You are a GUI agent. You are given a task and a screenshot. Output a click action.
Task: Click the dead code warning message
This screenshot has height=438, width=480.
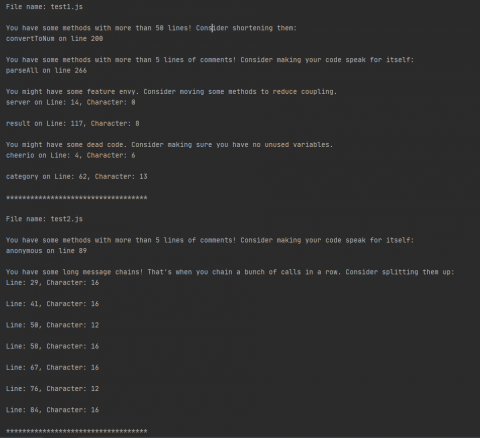coord(169,145)
